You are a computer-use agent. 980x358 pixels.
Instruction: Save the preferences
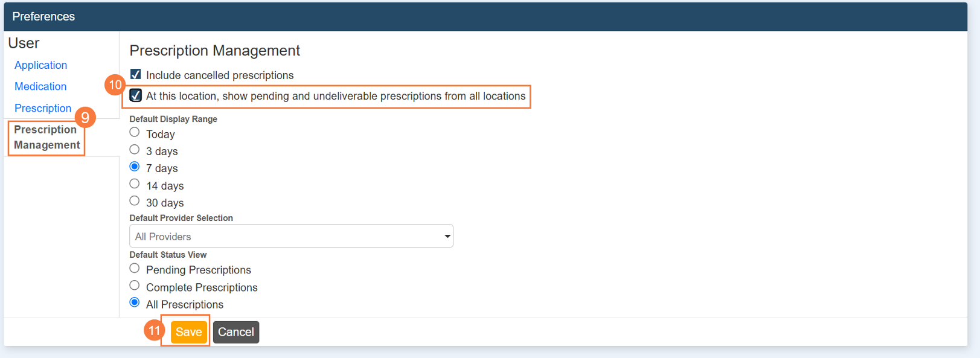pyautogui.click(x=188, y=332)
